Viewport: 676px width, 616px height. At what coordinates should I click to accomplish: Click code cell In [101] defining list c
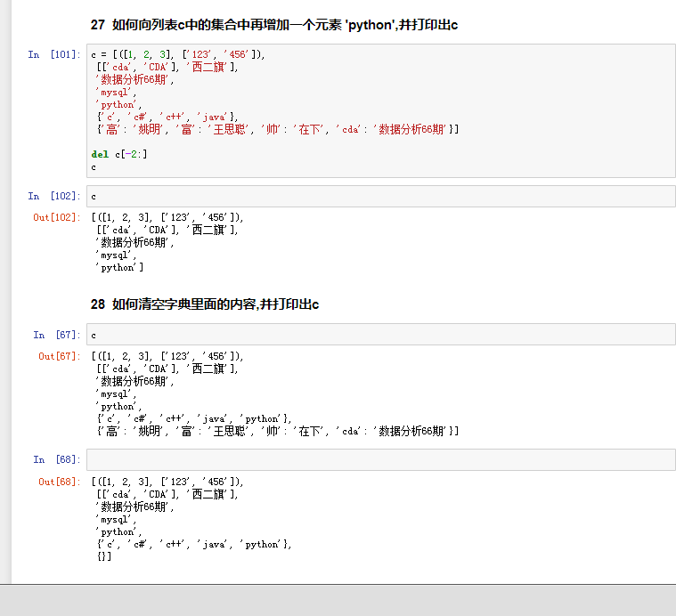pyautogui.click(x=380, y=110)
